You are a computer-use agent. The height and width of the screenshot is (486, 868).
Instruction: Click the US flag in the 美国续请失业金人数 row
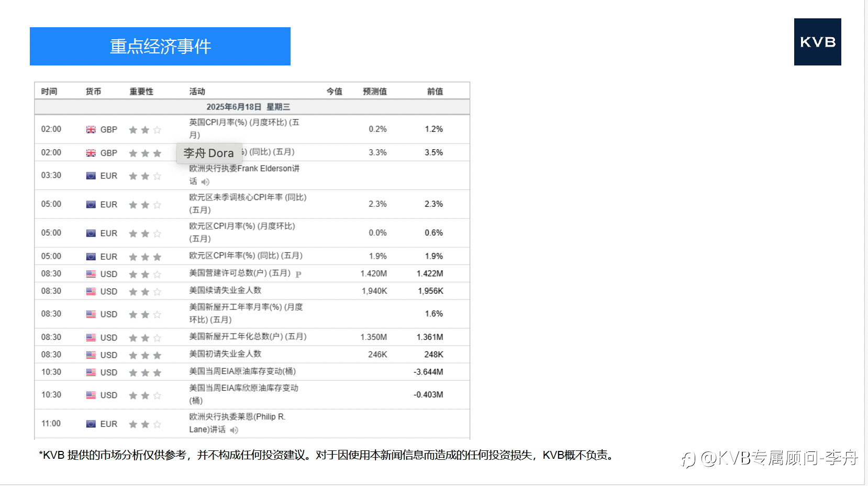coord(91,291)
